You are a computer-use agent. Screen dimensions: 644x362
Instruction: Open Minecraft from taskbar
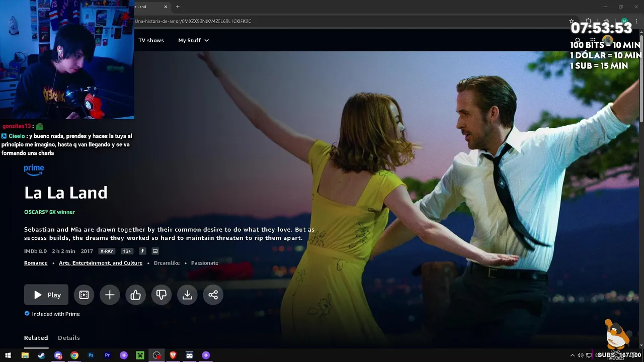[140, 355]
